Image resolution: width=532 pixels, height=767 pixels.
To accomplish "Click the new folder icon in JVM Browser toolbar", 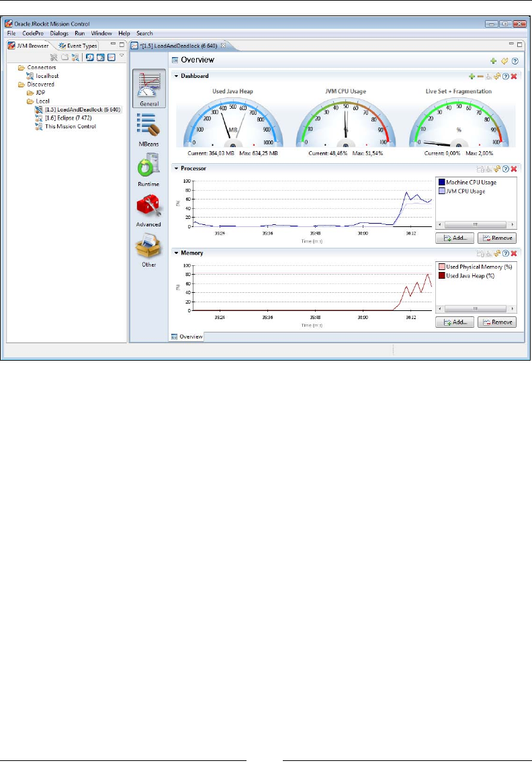I will pos(64,57).
